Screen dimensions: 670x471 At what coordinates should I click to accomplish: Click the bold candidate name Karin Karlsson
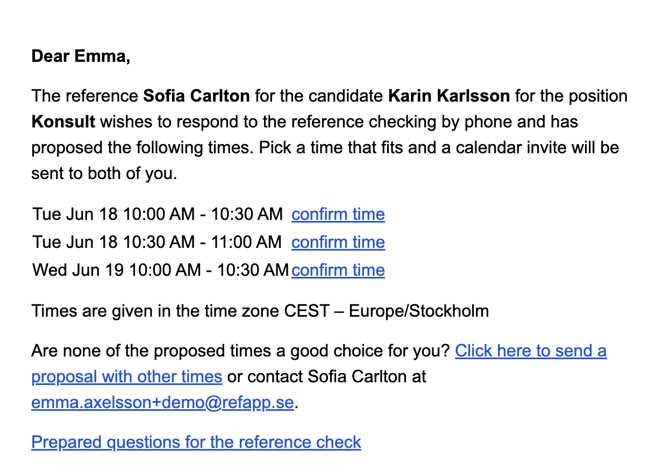click(449, 96)
